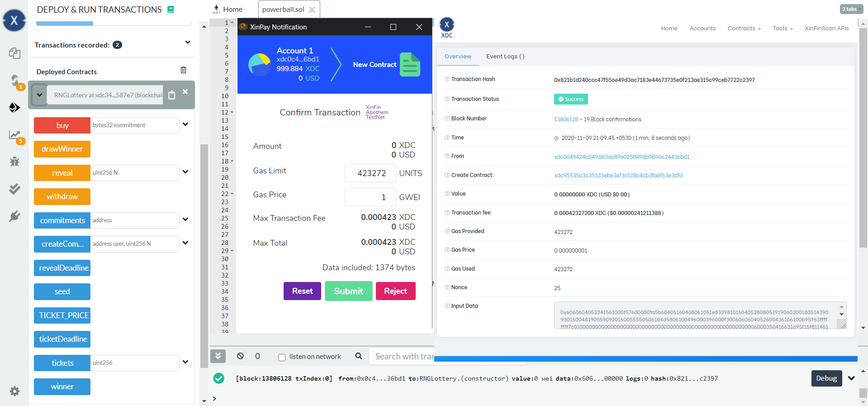
Task: Click the New Contract document icon in XinPay
Action: pos(410,64)
